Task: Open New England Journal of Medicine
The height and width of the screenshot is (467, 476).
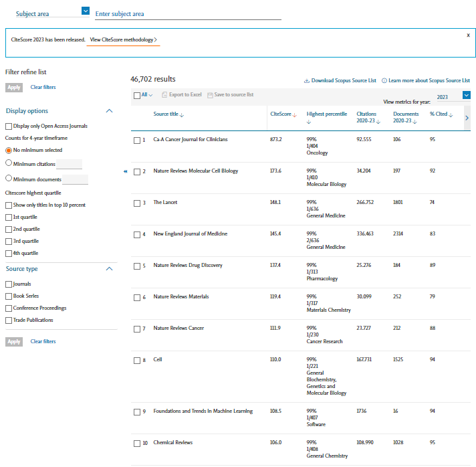Action: point(191,233)
